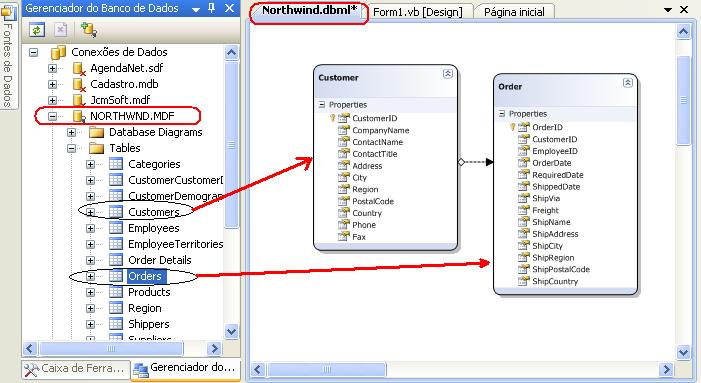Collapse the Order entity shape
Image resolution: width=701 pixels, height=383 pixels.
coord(628,83)
